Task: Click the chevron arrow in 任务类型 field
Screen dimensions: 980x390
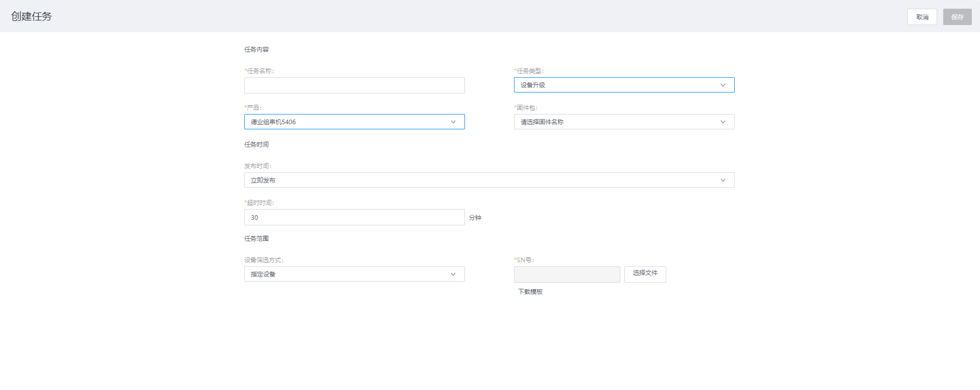Action: 722,85
